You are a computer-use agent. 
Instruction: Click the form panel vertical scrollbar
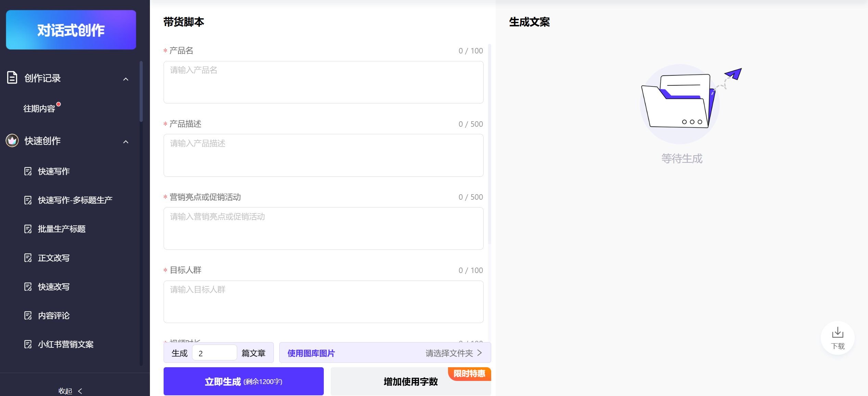[x=489, y=144]
